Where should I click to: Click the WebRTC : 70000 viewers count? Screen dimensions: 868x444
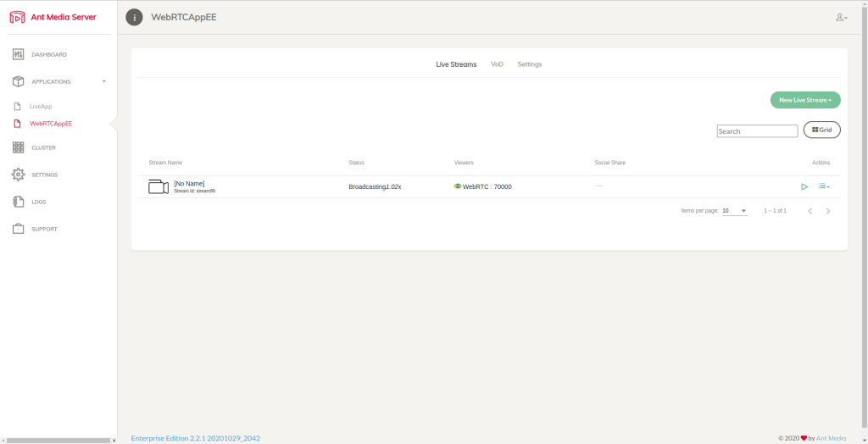tap(487, 186)
